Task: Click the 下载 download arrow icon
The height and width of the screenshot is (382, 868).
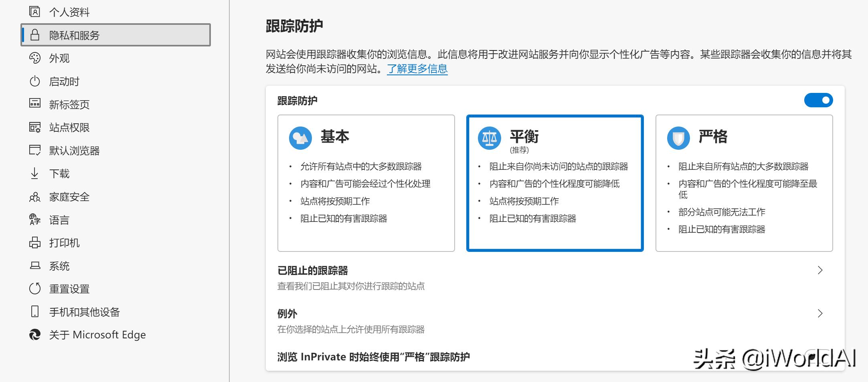Action: pos(35,173)
